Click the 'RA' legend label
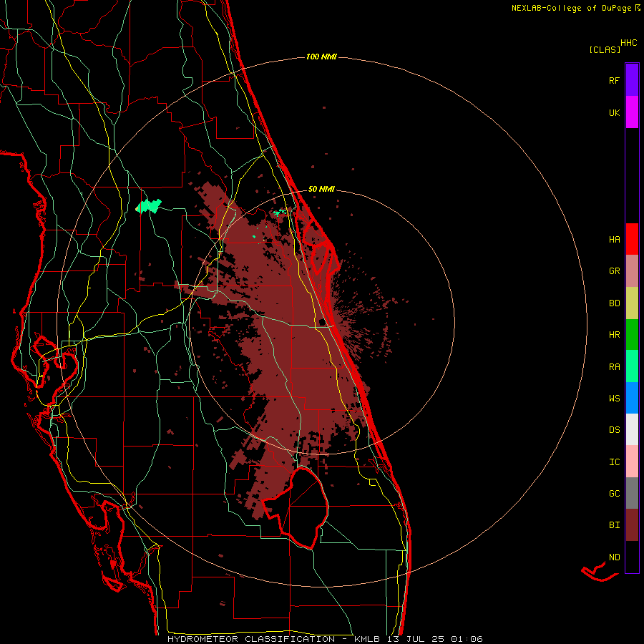 [614, 367]
